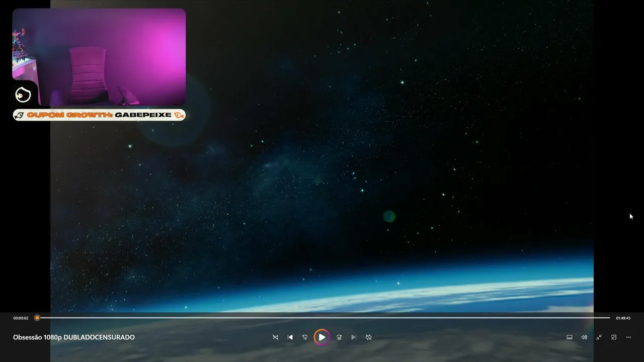Click the CUPOM GROWTH: GABEPEIXE banner
644x362 pixels.
point(99,115)
